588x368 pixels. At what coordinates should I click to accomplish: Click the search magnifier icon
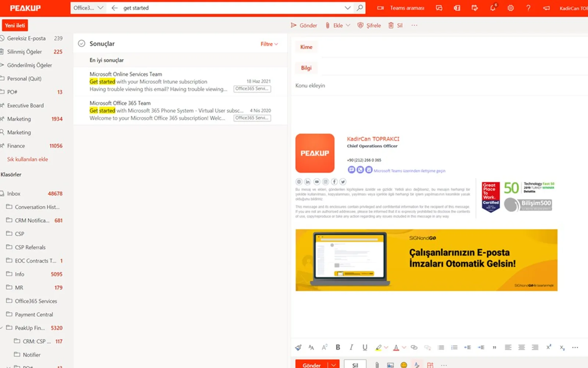(360, 8)
